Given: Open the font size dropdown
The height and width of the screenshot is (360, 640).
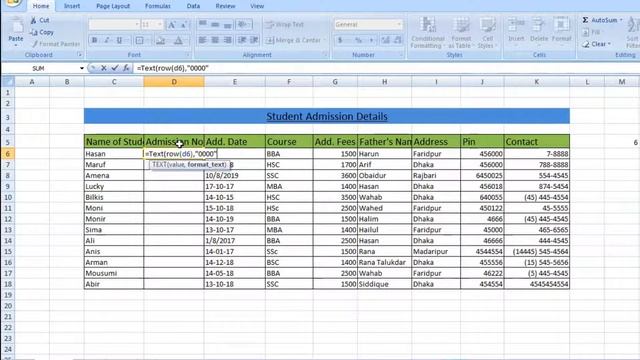Looking at the screenshot, I should pos(160,24).
